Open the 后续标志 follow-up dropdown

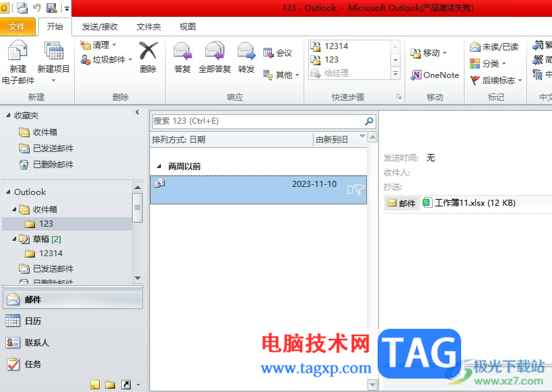[495, 80]
